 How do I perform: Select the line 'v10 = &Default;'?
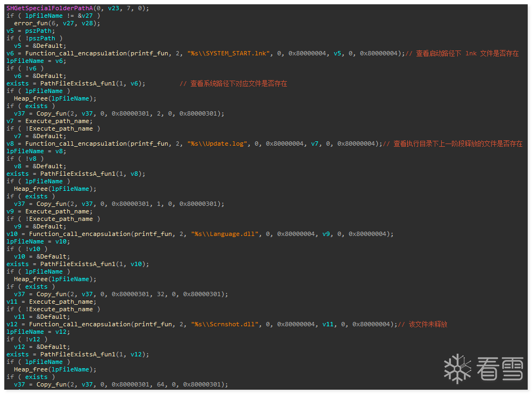point(42,256)
